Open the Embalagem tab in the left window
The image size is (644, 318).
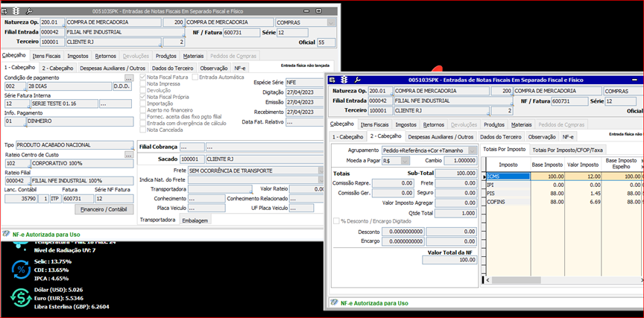pyautogui.click(x=195, y=220)
